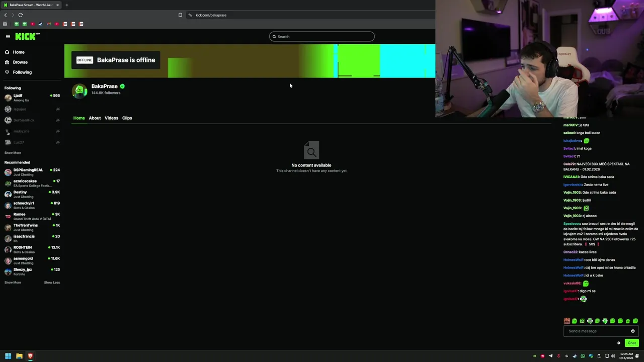Switch to the Videos tab
644x362 pixels.
point(111,118)
